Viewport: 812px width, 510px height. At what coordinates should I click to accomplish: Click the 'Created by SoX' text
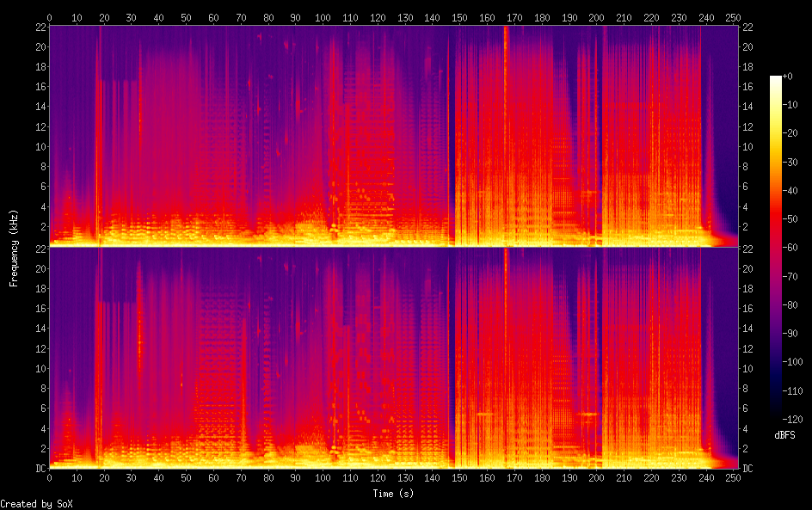click(x=36, y=504)
